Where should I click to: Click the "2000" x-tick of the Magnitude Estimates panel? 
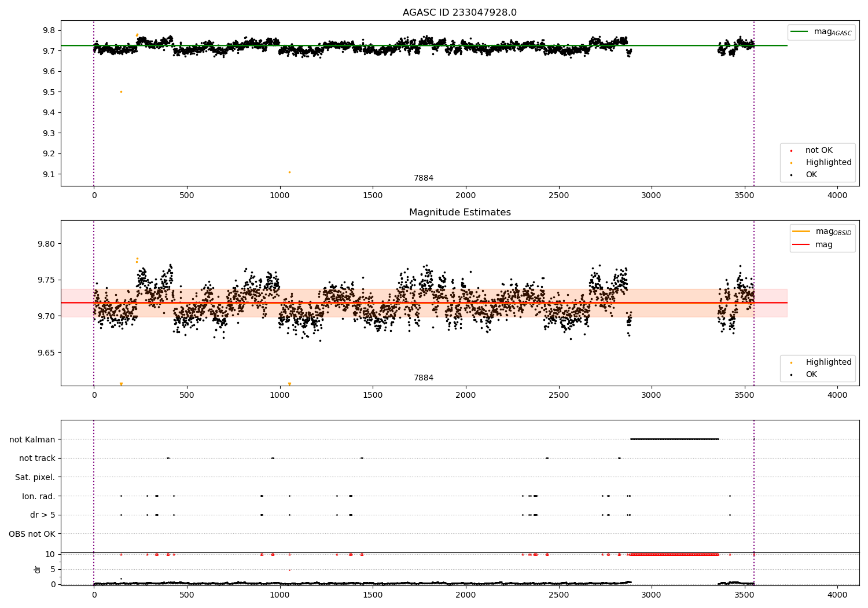466,395
